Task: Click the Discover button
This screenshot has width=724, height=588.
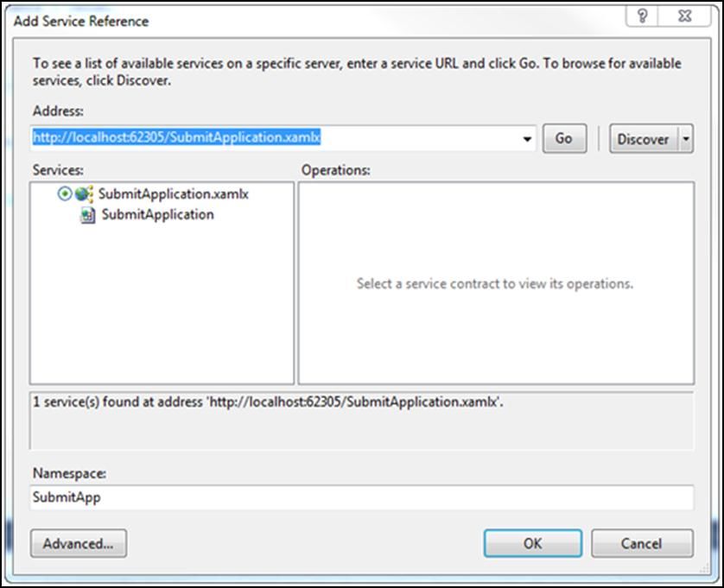Action: click(643, 138)
